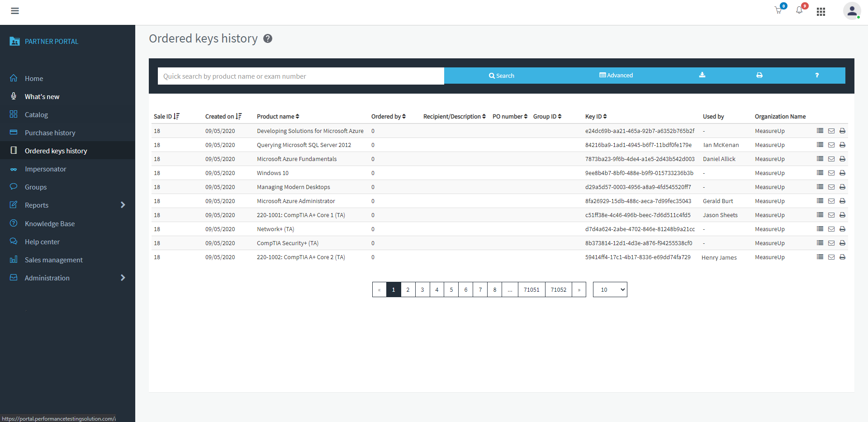The width and height of the screenshot is (868, 422).
Task: Sort table by Key ID
Action: click(x=596, y=116)
